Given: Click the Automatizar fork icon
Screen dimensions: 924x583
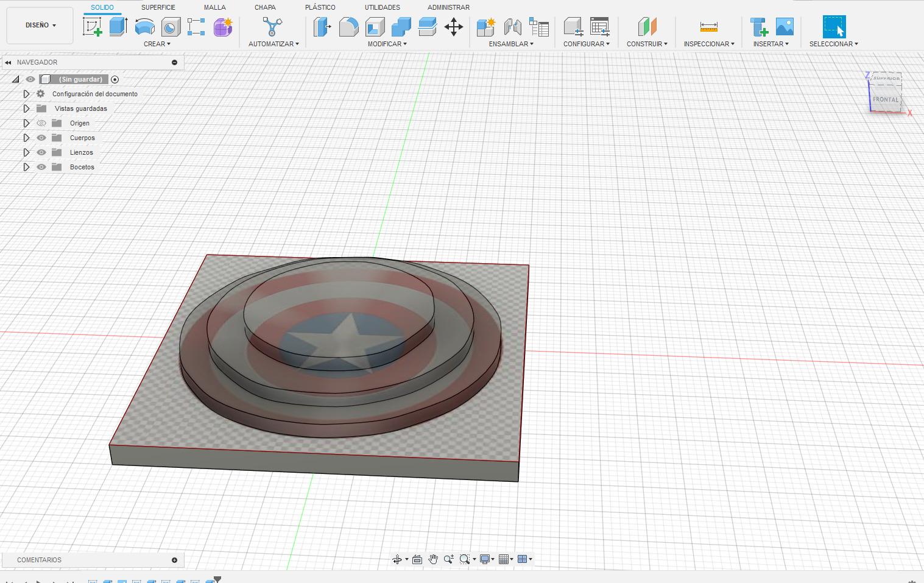Looking at the screenshot, I should [x=272, y=27].
